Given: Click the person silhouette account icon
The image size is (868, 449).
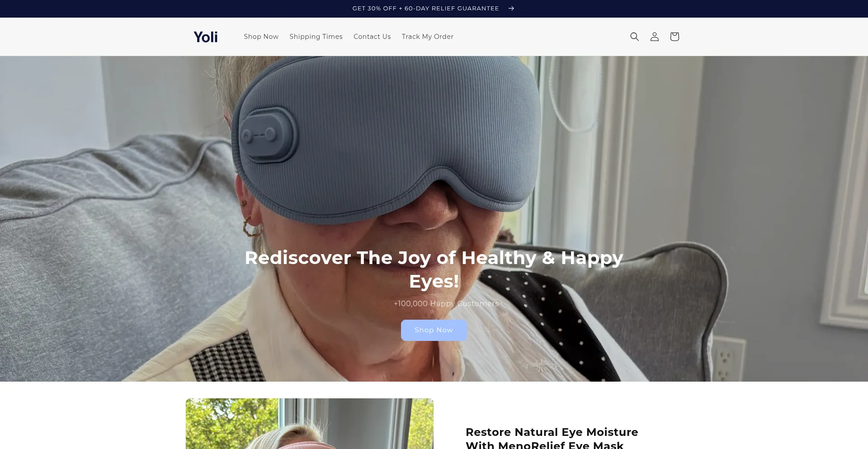Looking at the screenshot, I should tap(654, 37).
